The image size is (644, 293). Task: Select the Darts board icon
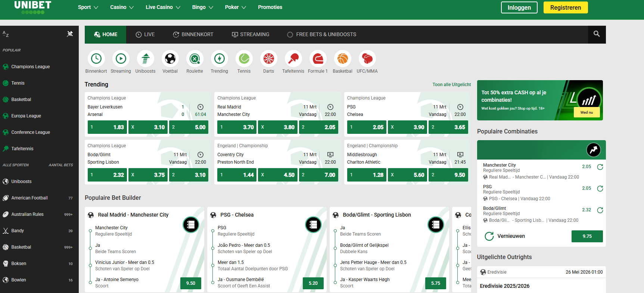pyautogui.click(x=269, y=59)
